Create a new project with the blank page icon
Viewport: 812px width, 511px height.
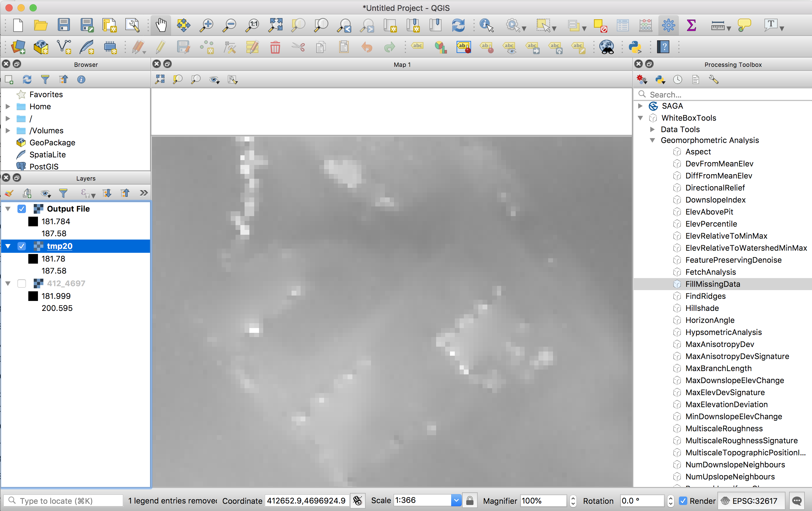[x=18, y=25]
